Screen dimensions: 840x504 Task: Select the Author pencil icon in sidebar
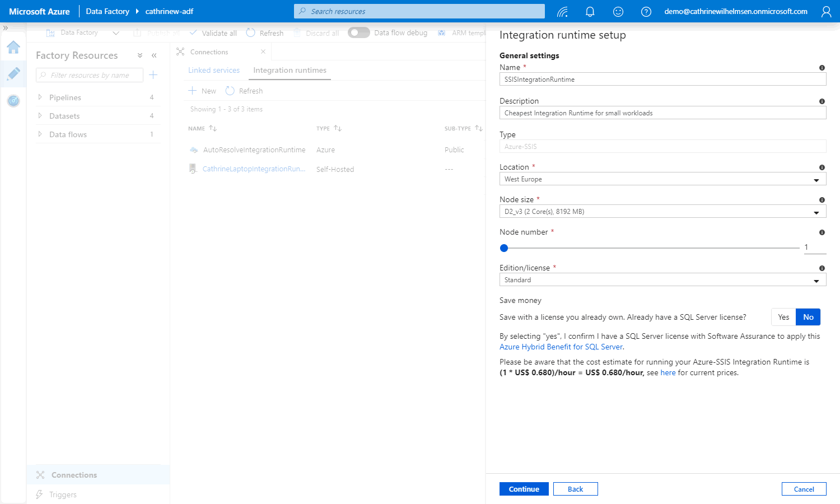(13, 74)
